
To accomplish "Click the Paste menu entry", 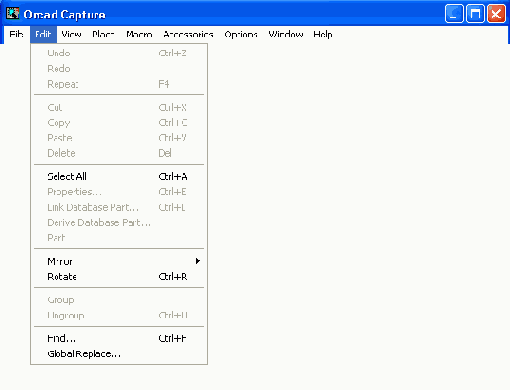I will click(x=119, y=138).
